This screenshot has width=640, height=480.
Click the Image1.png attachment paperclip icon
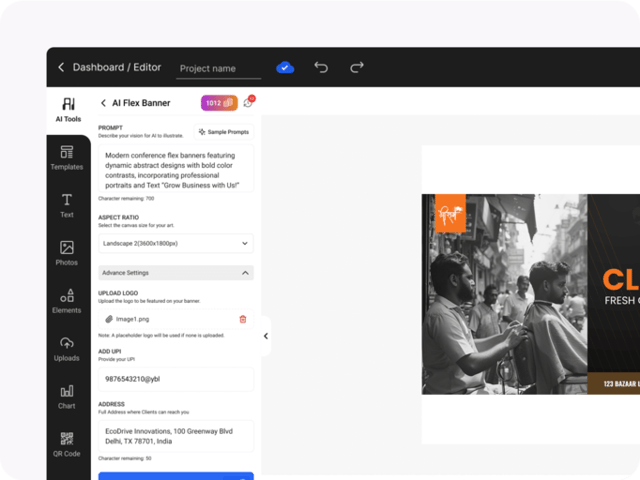[109, 319]
